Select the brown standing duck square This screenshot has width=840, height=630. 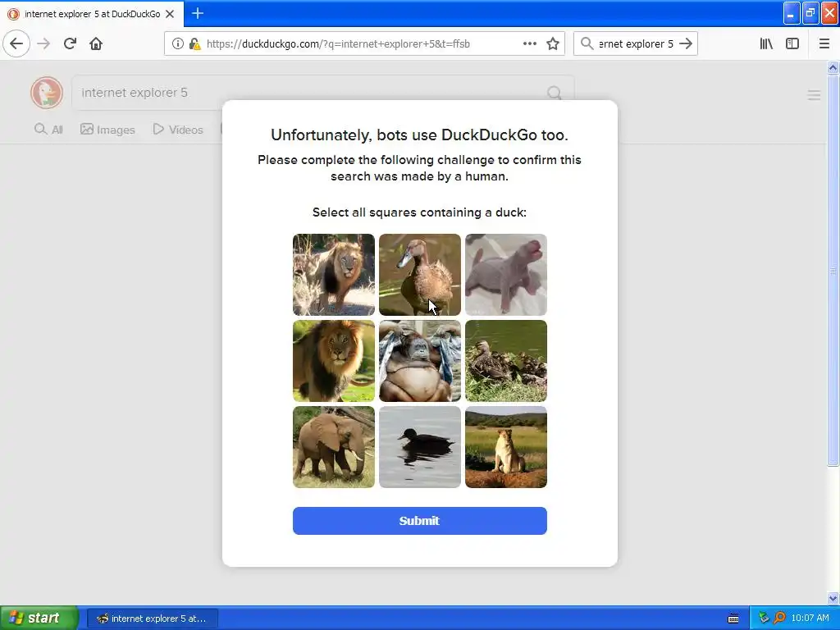[420, 275]
